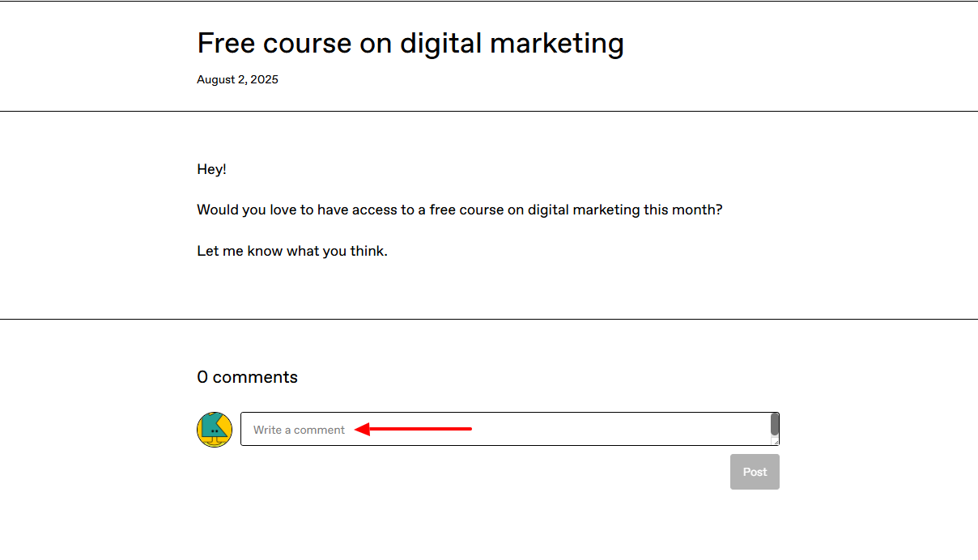Click the comment box resize grip
The image size is (978, 560).
pos(775,441)
